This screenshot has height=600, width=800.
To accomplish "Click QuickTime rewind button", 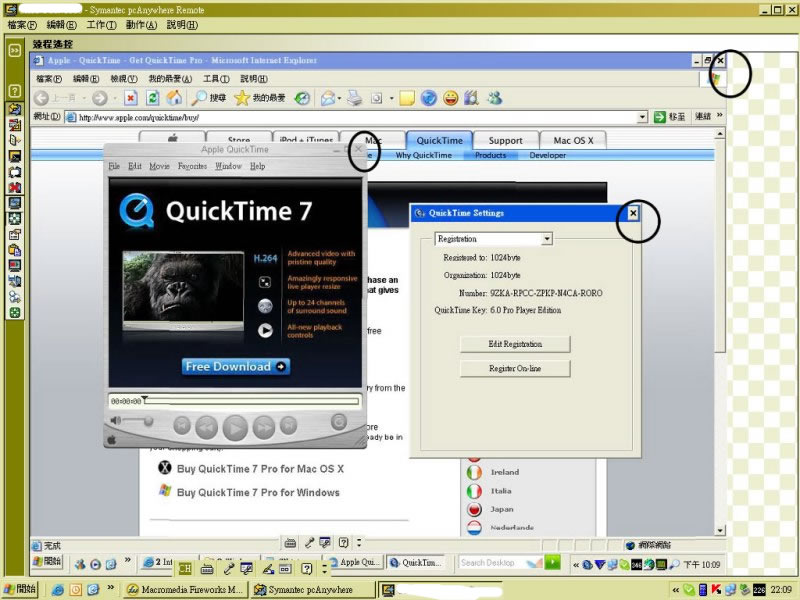I will pyautogui.click(x=206, y=427).
